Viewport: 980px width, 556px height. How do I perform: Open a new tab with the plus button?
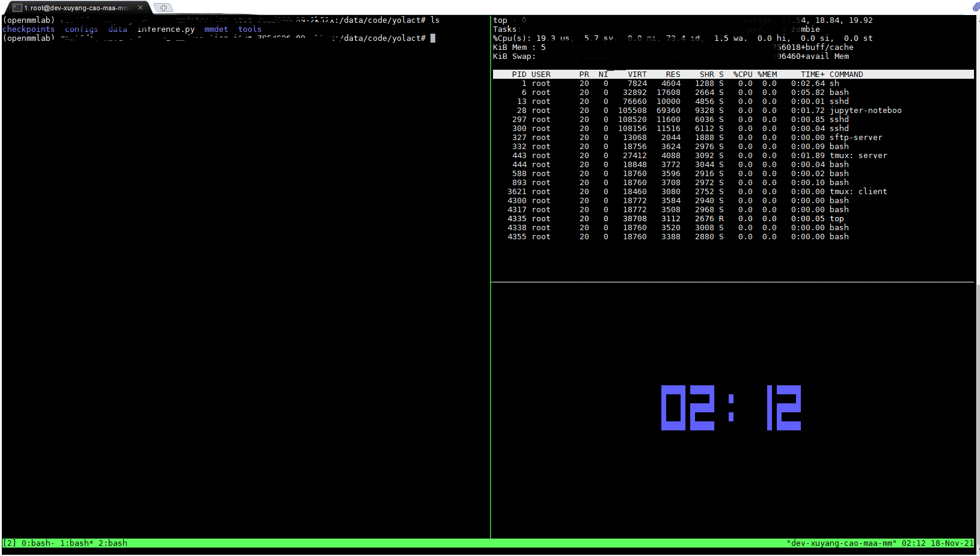coord(163,8)
